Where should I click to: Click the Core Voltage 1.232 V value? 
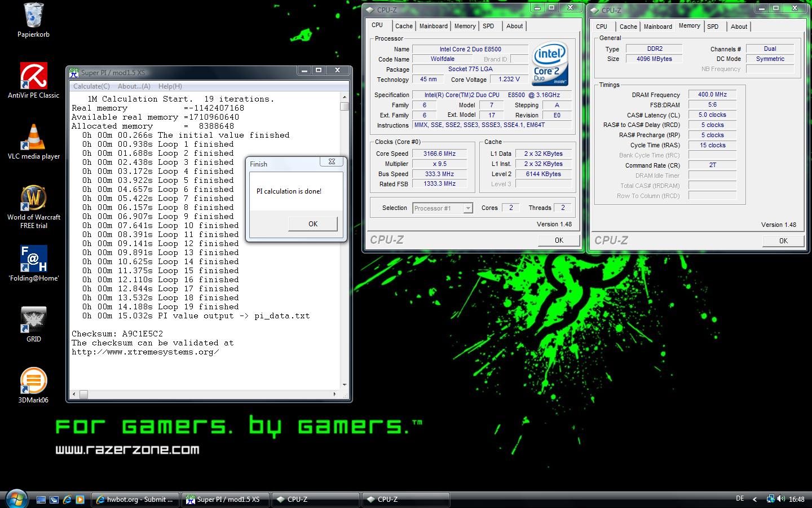point(509,79)
